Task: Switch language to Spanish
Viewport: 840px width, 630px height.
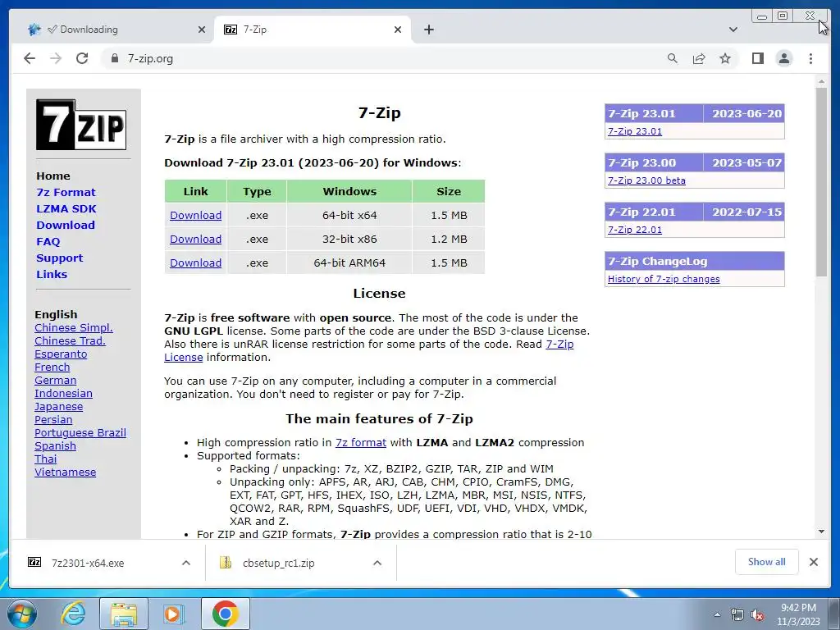Action: [x=55, y=445]
